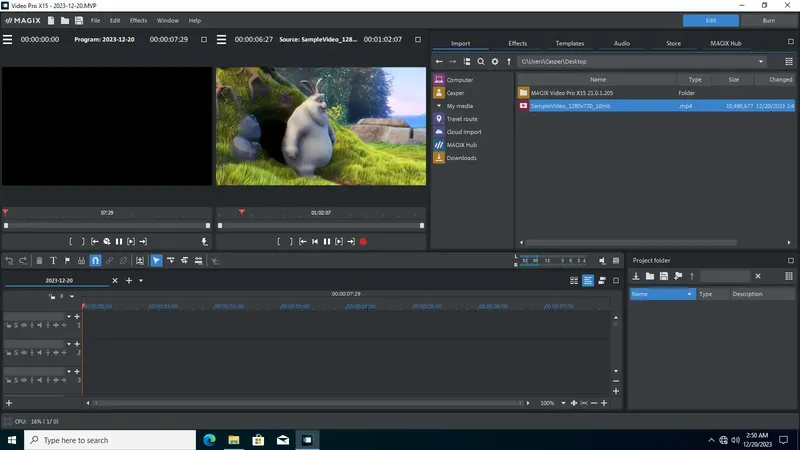Open the search icon in Import panel

(481, 61)
